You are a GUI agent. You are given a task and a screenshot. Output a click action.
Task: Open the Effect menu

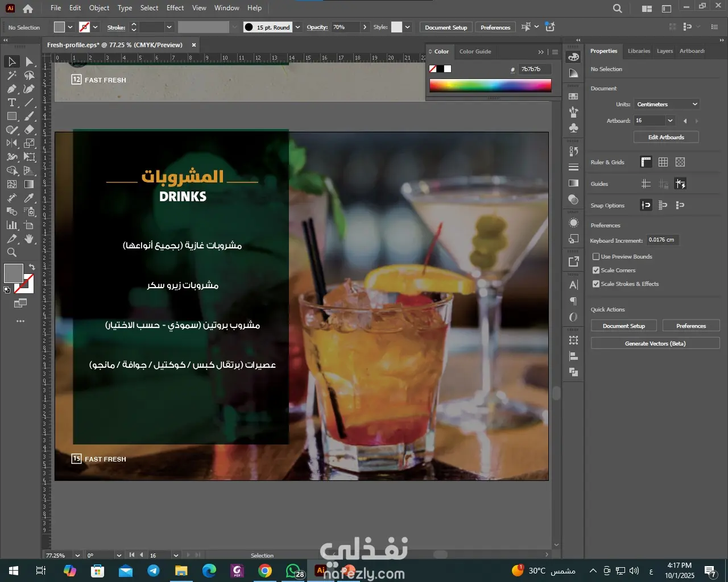coord(175,8)
